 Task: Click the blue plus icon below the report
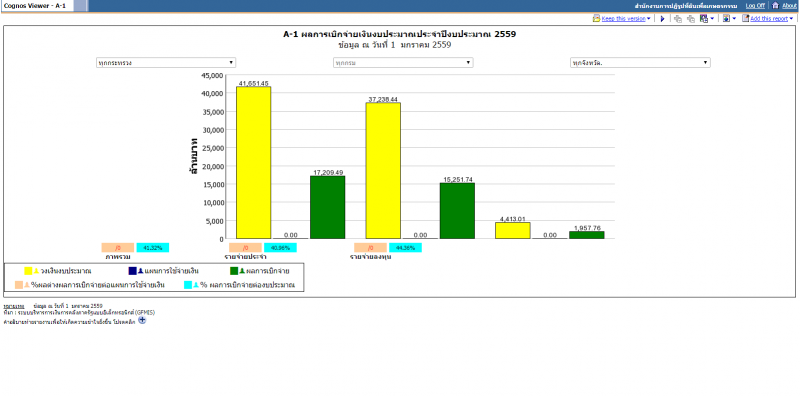142,320
